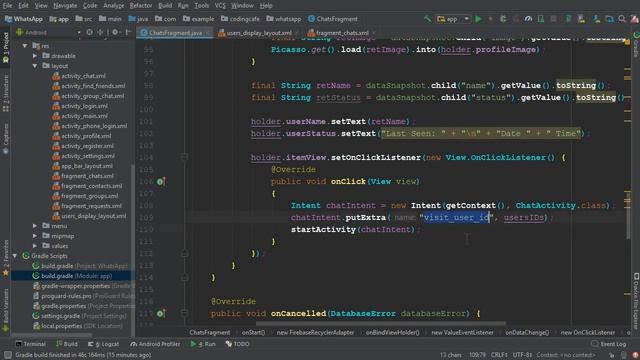Expand the mipmap folder
This screenshot has height=360, width=640.
pos(35,236)
